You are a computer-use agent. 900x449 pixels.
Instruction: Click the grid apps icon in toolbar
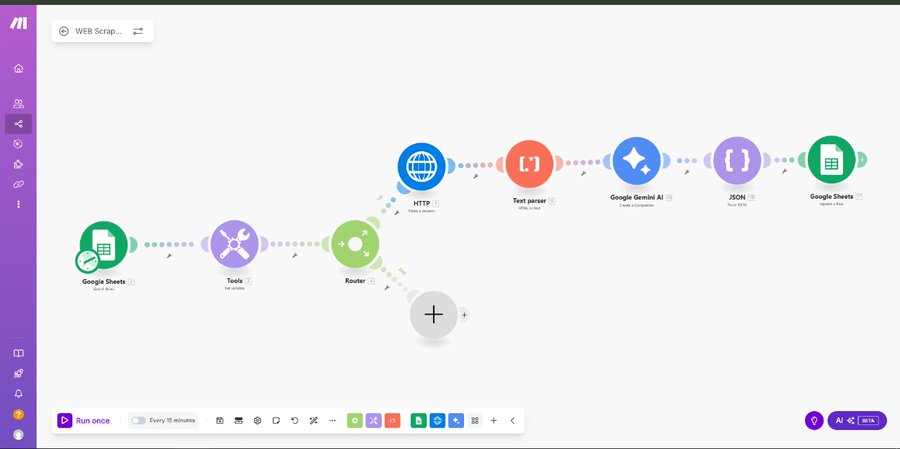475,420
